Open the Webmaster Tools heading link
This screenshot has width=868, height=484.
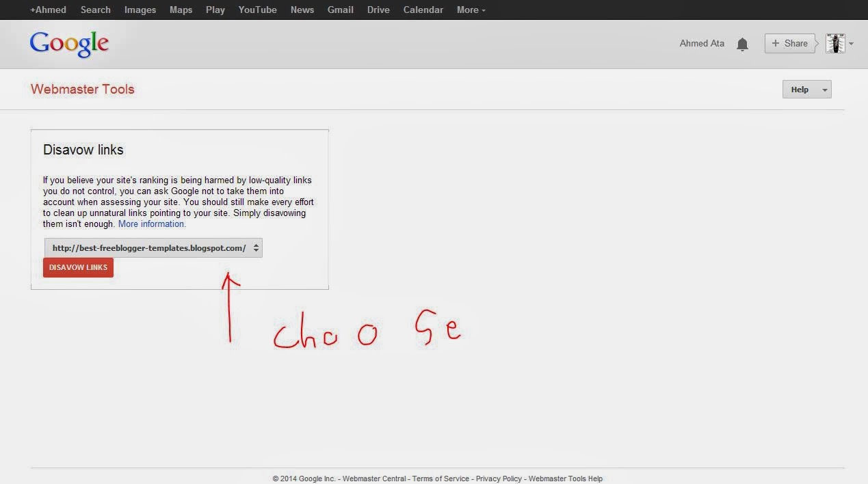pyautogui.click(x=83, y=89)
